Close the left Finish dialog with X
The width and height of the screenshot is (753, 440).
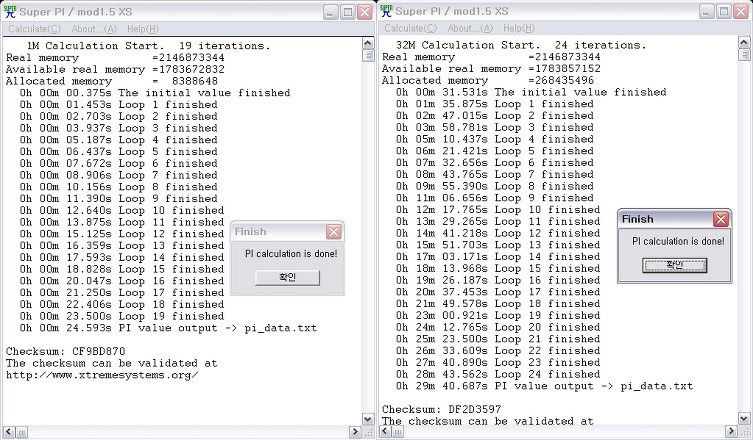tap(334, 232)
